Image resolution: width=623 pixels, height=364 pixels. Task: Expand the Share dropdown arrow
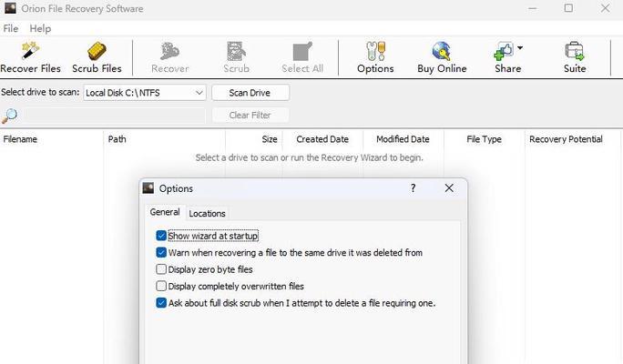(520, 48)
